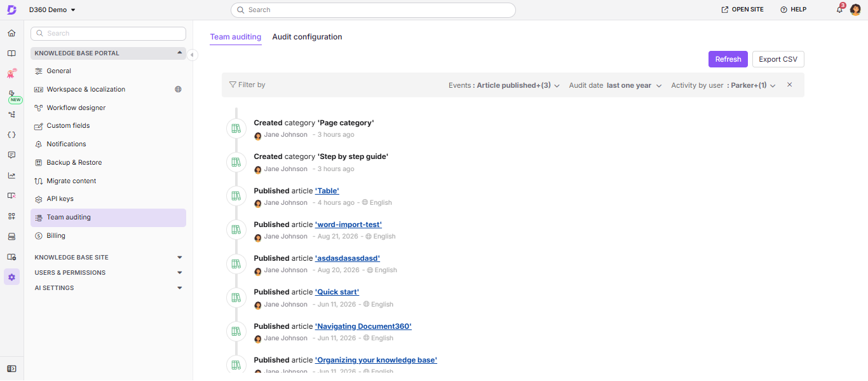Click 'Aug 21, 2026' date text
The height and width of the screenshot is (381, 868).
click(x=339, y=236)
